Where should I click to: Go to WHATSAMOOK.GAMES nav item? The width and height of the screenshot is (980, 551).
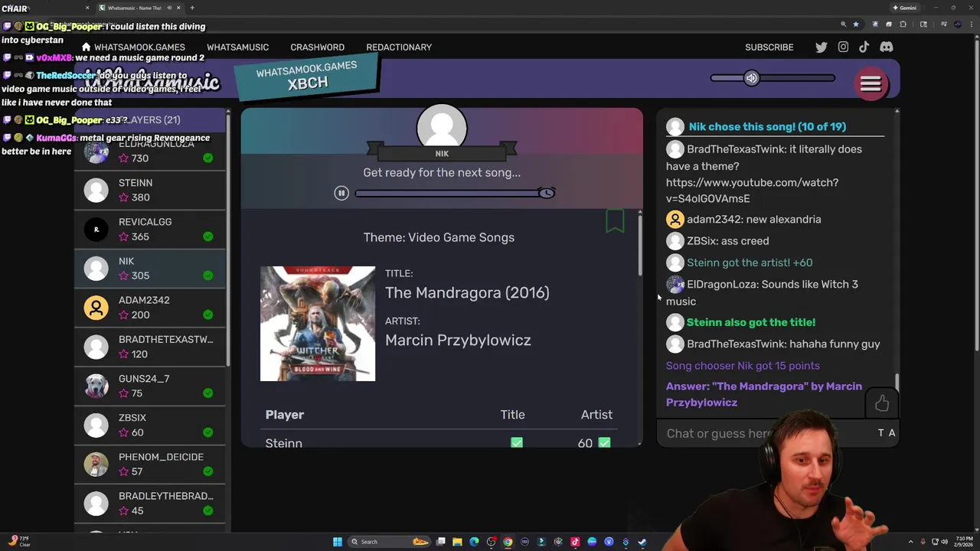(139, 47)
